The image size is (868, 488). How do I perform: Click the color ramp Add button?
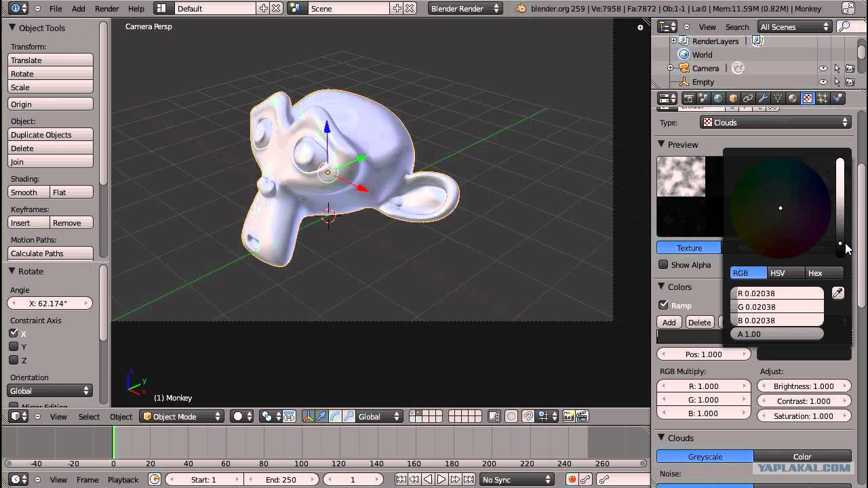[x=669, y=323]
